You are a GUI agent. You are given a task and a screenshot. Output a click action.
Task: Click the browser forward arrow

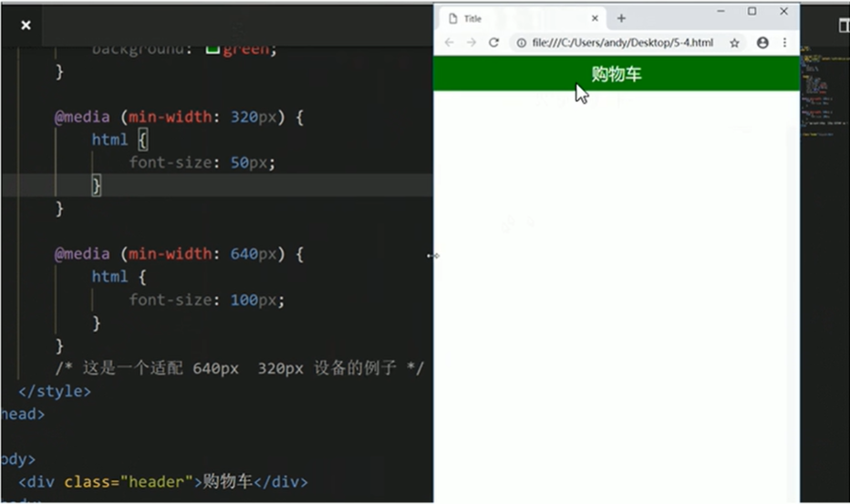[x=472, y=42]
